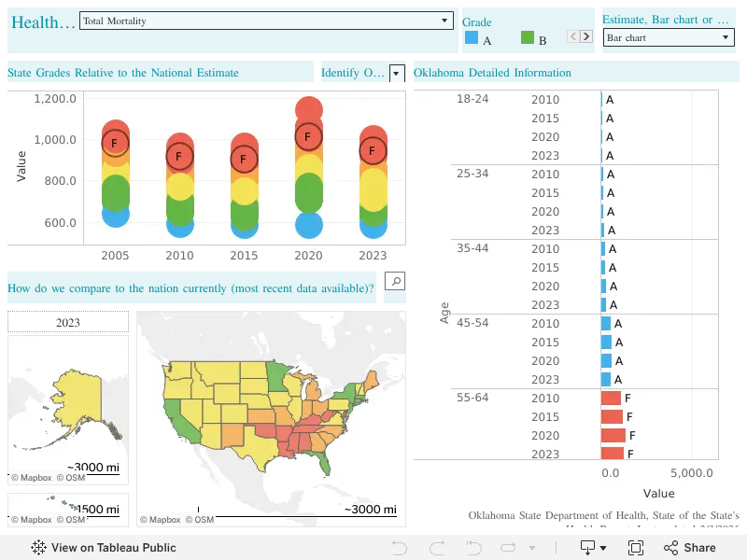Enter full screen mode

(x=636, y=548)
